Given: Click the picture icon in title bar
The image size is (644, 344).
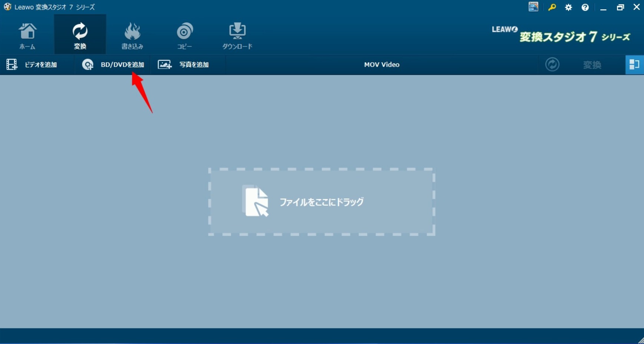Looking at the screenshot, I should click(x=533, y=7).
